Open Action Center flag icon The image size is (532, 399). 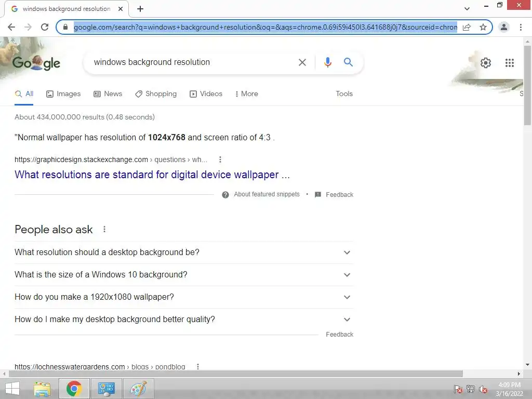(x=458, y=389)
